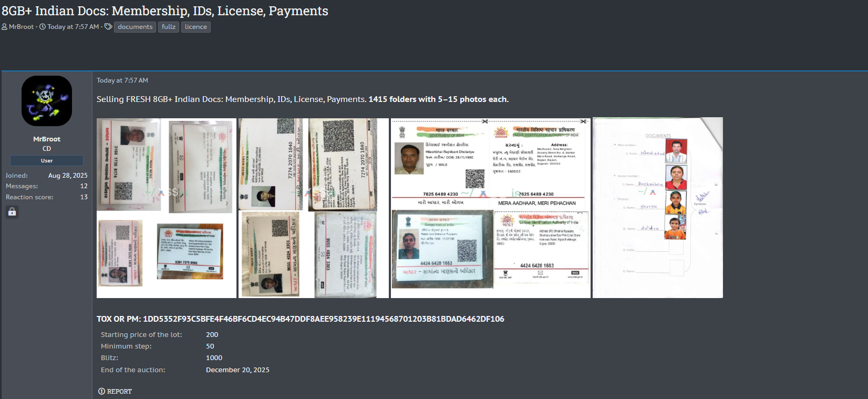Click the post timestamp above the message body
Image resolution: width=868 pixels, height=399 pixels.
tap(122, 80)
